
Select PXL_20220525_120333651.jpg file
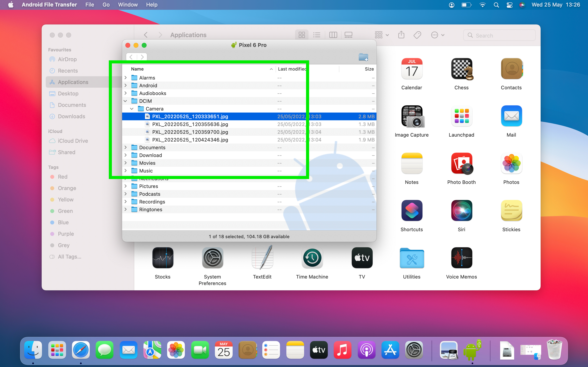click(x=190, y=116)
